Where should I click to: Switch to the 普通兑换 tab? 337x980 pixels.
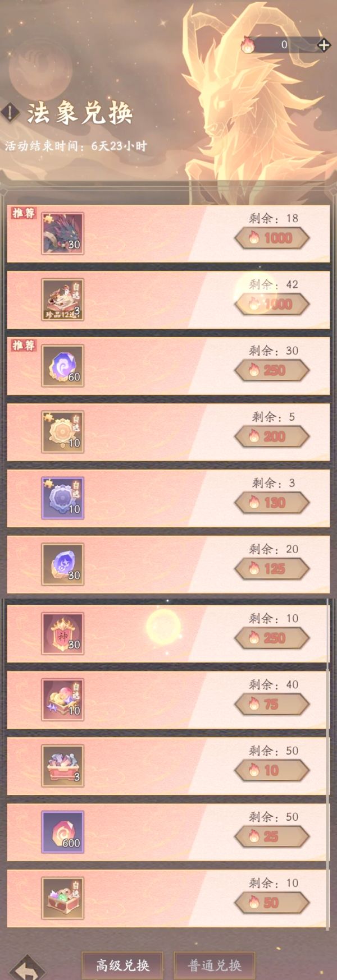click(x=215, y=965)
